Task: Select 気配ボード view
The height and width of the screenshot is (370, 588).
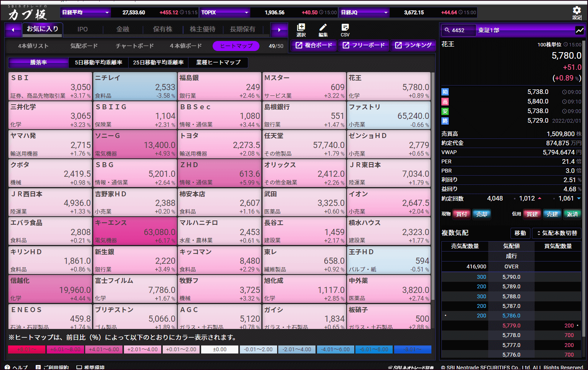Action: click(84, 46)
